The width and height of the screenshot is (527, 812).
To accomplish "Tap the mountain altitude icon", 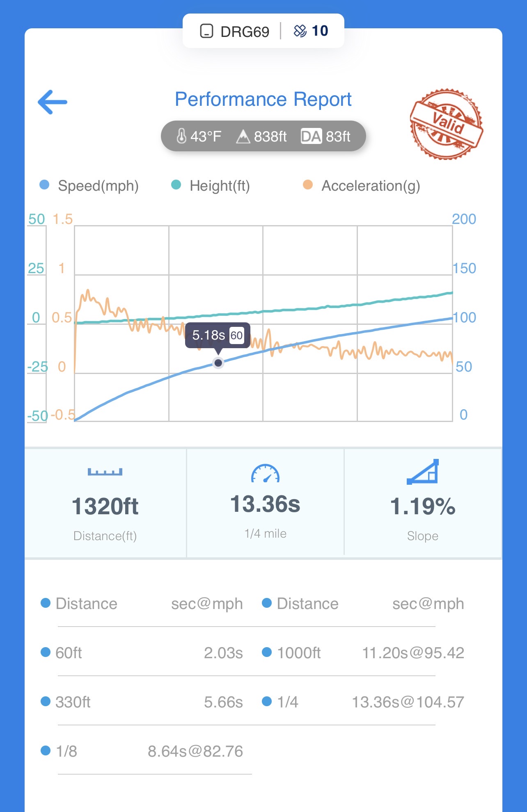I will coord(243,136).
